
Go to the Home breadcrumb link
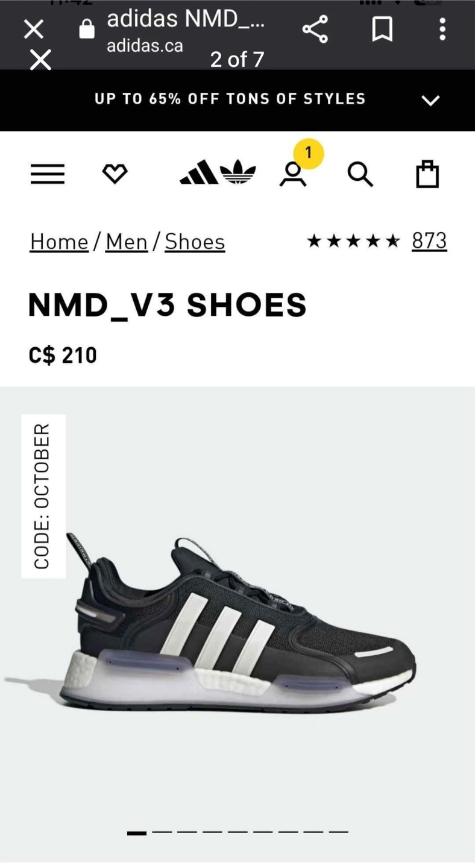tap(59, 241)
